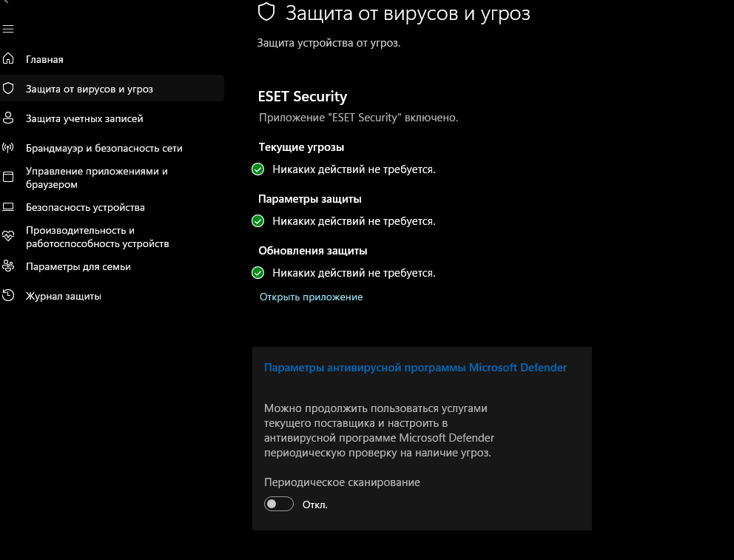Click the app and browser control icon
Screen dimensions: 734x560
click(x=8, y=178)
